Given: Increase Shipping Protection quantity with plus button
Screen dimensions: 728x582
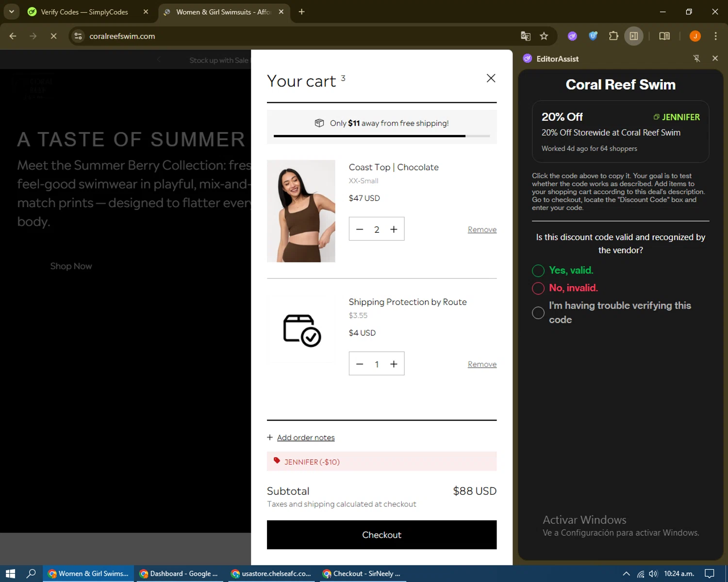Looking at the screenshot, I should [394, 364].
